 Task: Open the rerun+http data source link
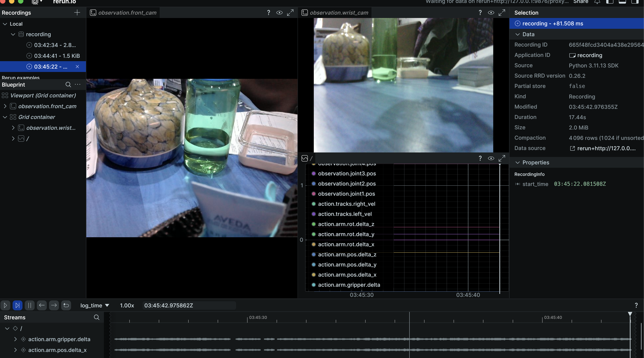click(x=606, y=148)
